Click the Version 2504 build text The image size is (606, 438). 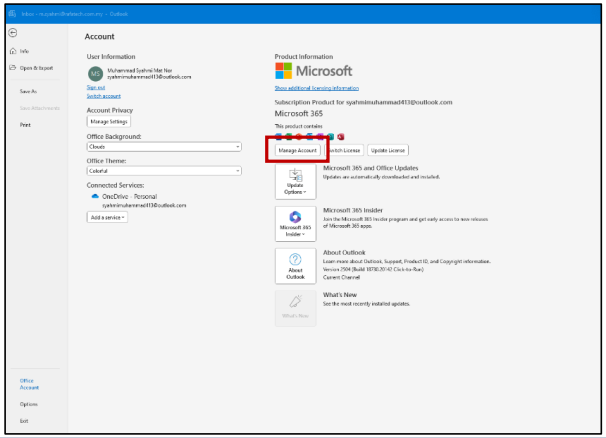click(373, 269)
